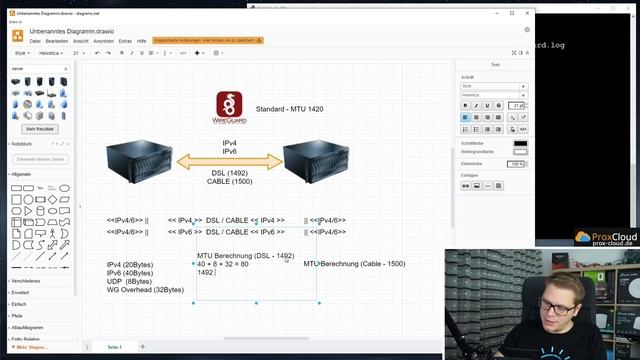Insert numbered list from Text panel
Image resolution: width=640 pixels, height=360 pixels.
465,129
